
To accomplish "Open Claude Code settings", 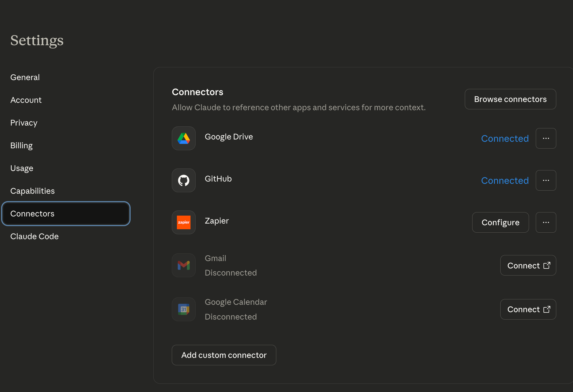I will (x=34, y=236).
